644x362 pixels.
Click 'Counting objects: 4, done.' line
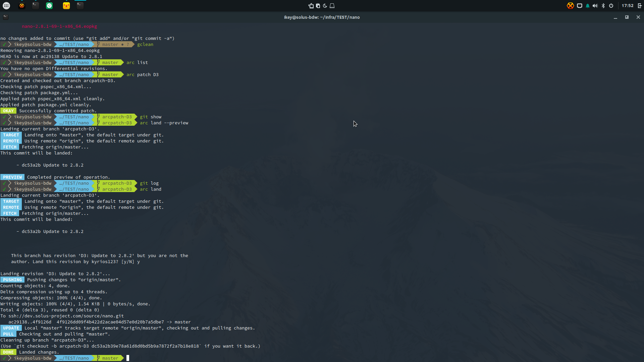35,286
